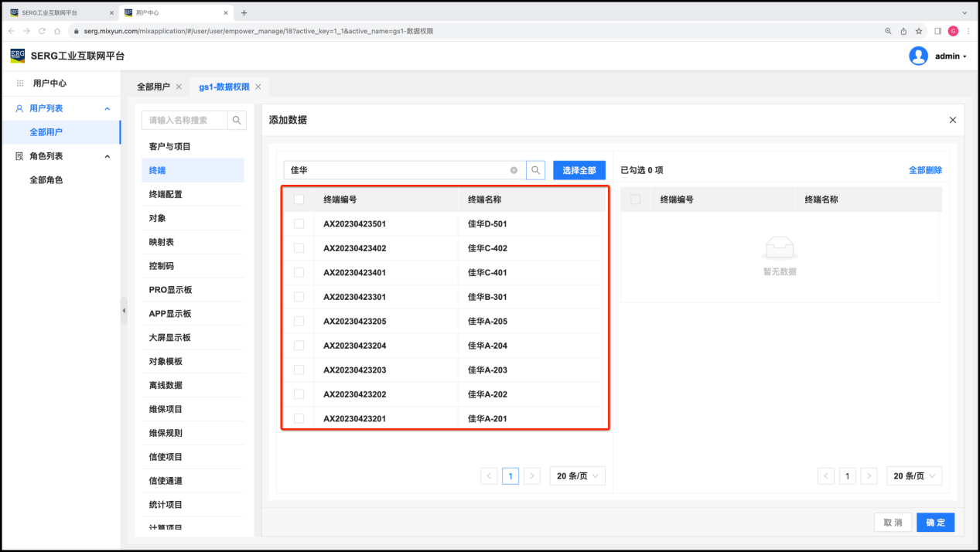The width and height of the screenshot is (980, 552).
Task: Tick the checkbox for AX20230423301 row
Action: [x=299, y=297]
